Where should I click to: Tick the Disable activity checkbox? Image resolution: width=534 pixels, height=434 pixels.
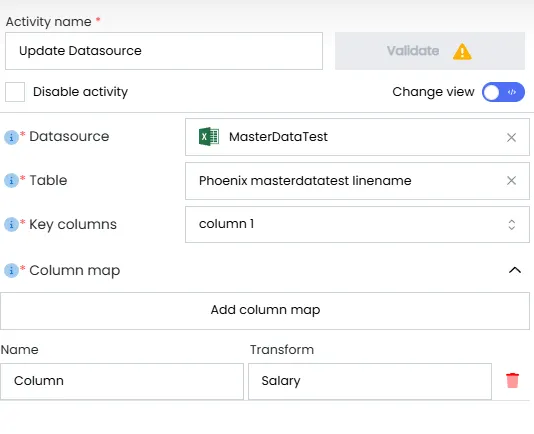coord(15,92)
